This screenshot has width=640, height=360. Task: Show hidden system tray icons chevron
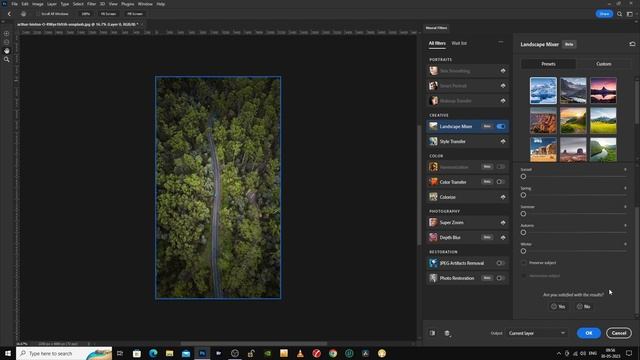(558, 353)
